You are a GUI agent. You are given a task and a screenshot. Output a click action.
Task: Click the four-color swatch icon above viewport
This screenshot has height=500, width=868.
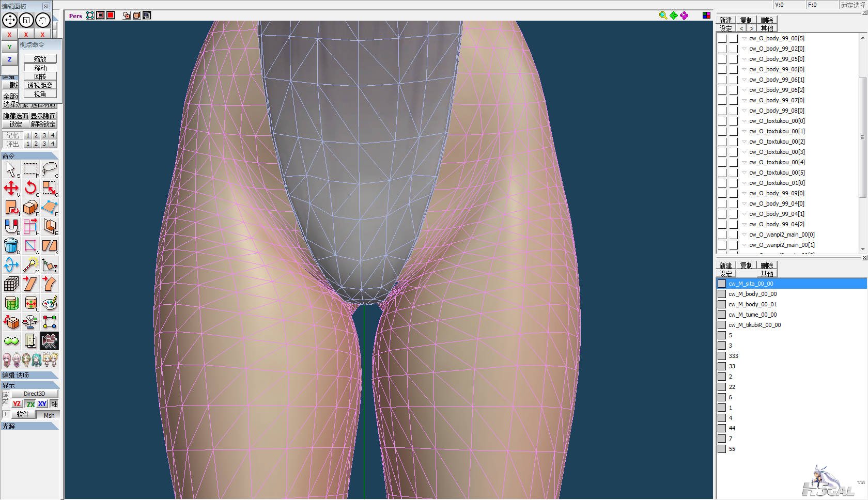(x=706, y=15)
